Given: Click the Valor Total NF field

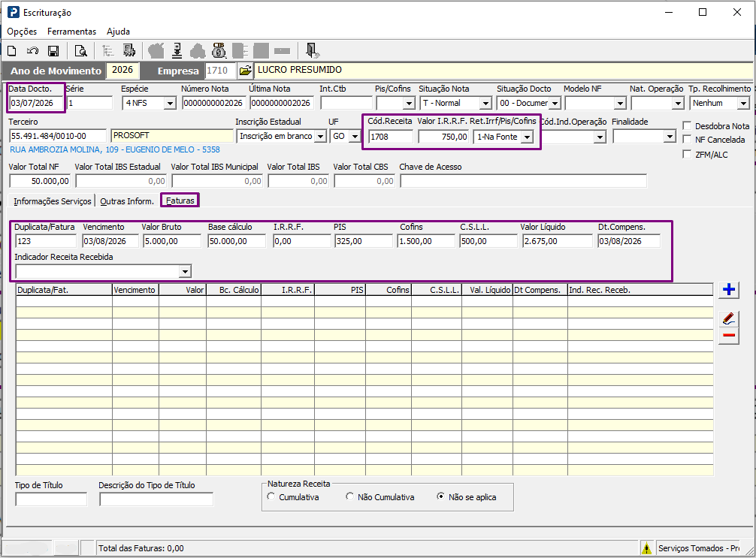Looking at the screenshot, I should click(x=40, y=181).
